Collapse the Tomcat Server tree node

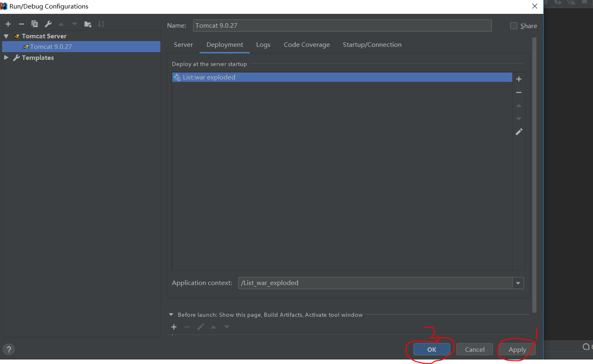click(6, 36)
